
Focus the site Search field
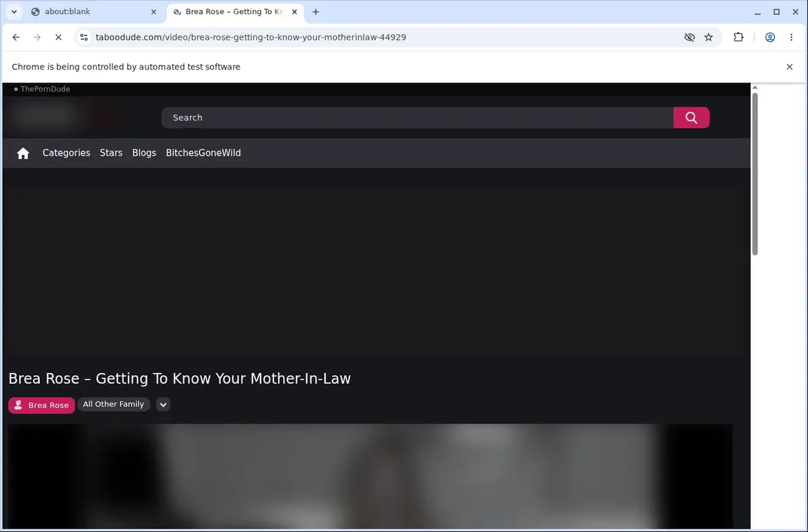(417, 117)
